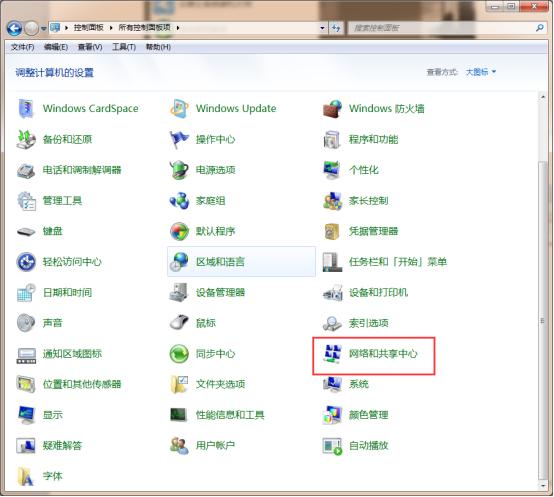Click 所有控制面板项 breadcrumb segment

point(145,28)
